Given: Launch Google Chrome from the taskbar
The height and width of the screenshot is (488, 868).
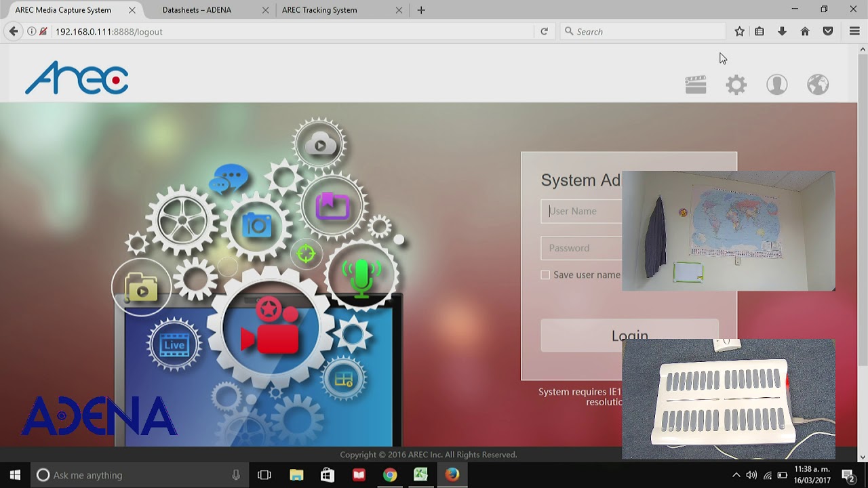Looking at the screenshot, I should click(390, 475).
